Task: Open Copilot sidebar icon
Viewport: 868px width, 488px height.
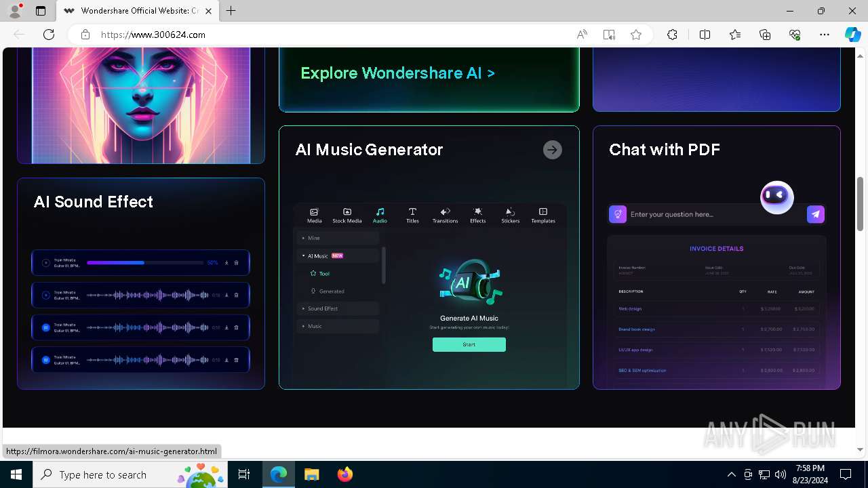Action: (x=852, y=35)
